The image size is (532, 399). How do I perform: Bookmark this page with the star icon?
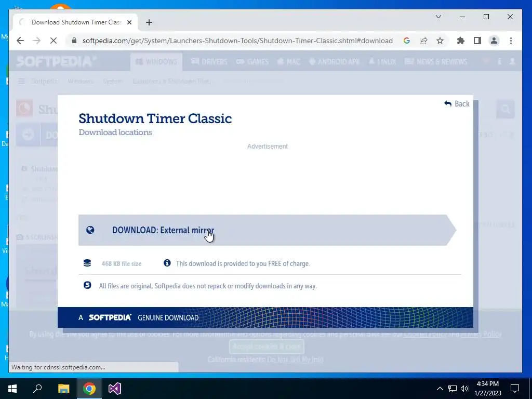440,41
